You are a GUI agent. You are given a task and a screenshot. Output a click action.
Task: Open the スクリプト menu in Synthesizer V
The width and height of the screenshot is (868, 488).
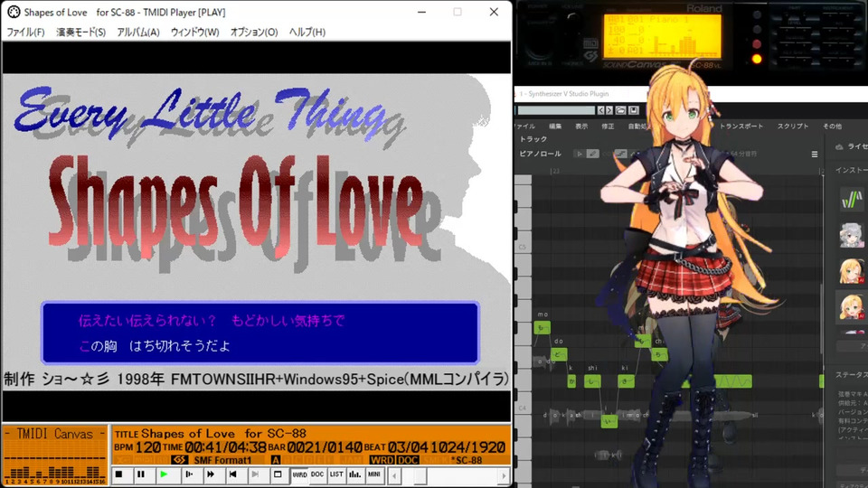coord(793,127)
